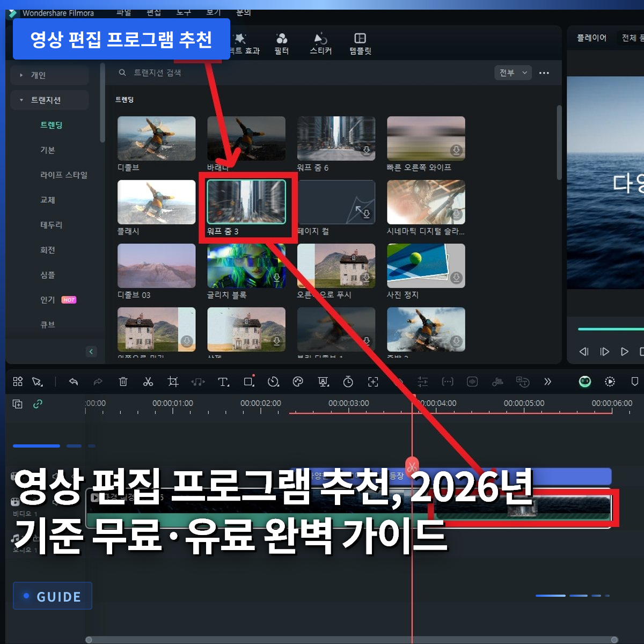This screenshot has width=644, height=644.
Task: Open the color palette tool
Action: pyautogui.click(x=298, y=382)
